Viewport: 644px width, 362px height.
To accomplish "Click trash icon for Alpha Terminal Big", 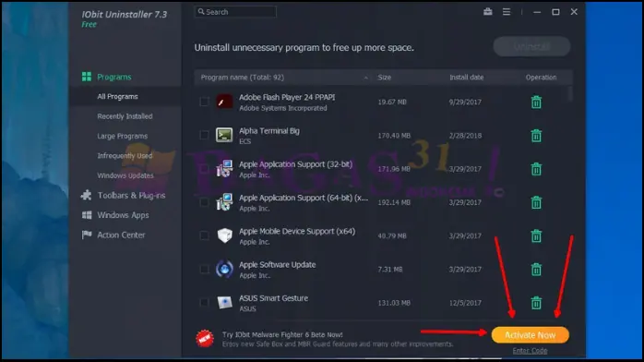I will tap(536, 136).
